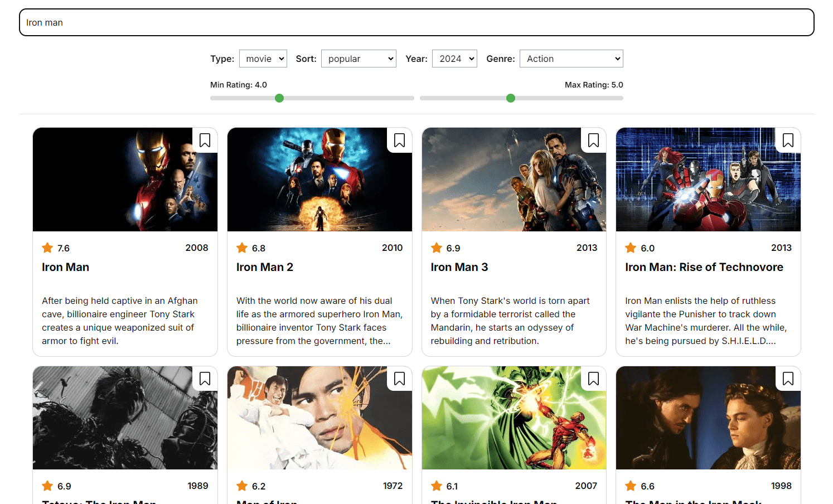Open the Year dropdown showing 2024

pyautogui.click(x=454, y=59)
